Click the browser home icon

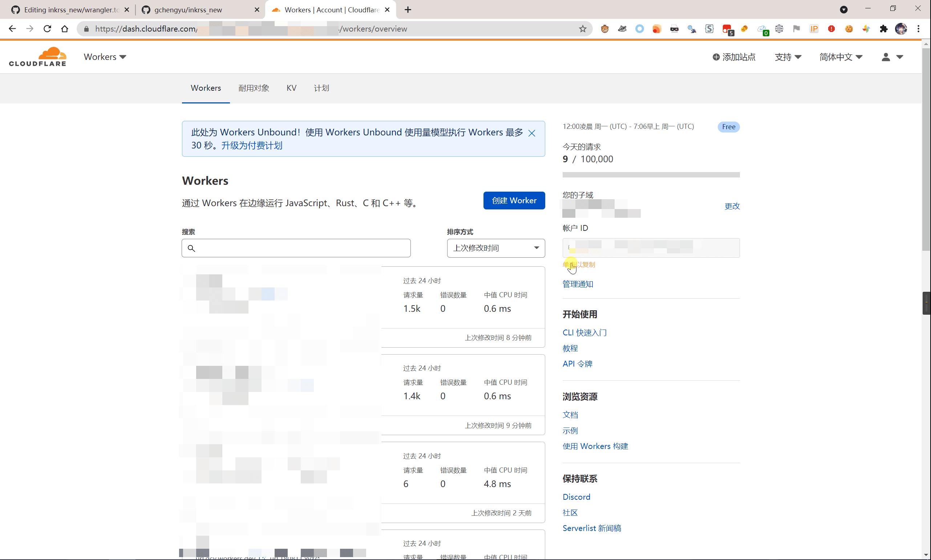pyautogui.click(x=65, y=29)
